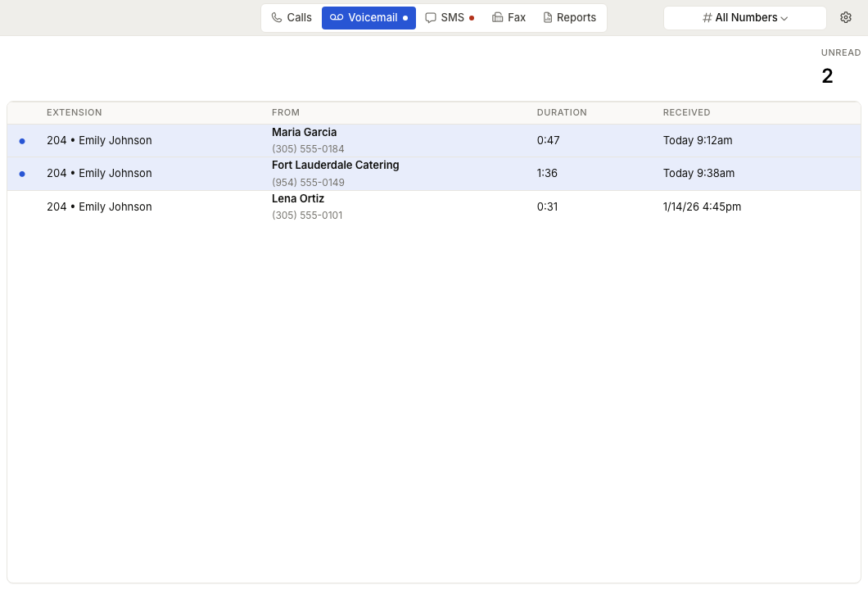Switch to the Calls tab
The width and height of the screenshot is (868, 590).
point(292,18)
